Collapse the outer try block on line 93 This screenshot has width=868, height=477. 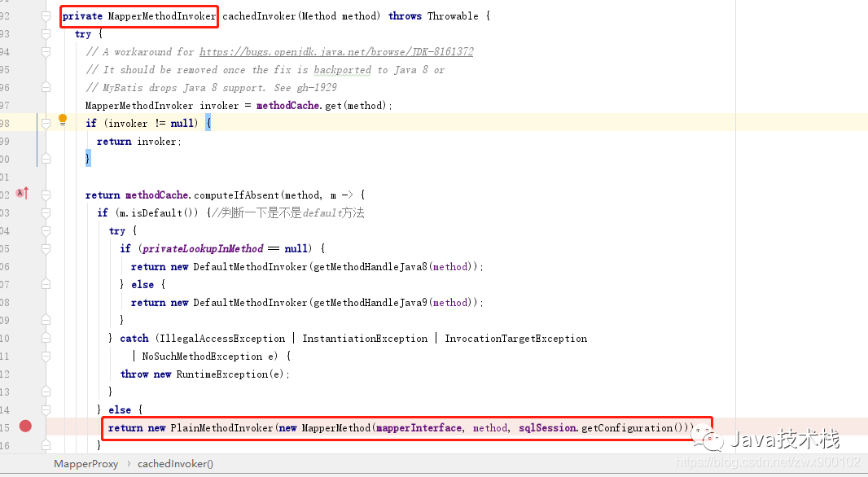point(46,33)
